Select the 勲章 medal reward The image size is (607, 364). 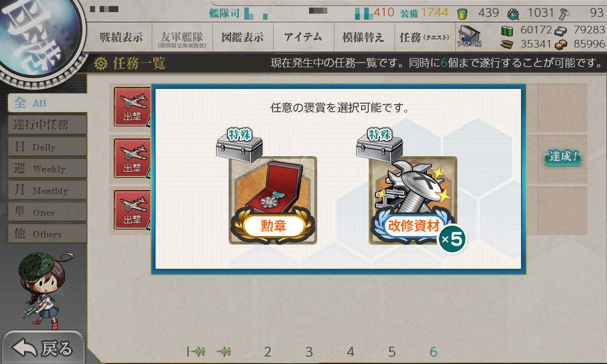pos(273,201)
